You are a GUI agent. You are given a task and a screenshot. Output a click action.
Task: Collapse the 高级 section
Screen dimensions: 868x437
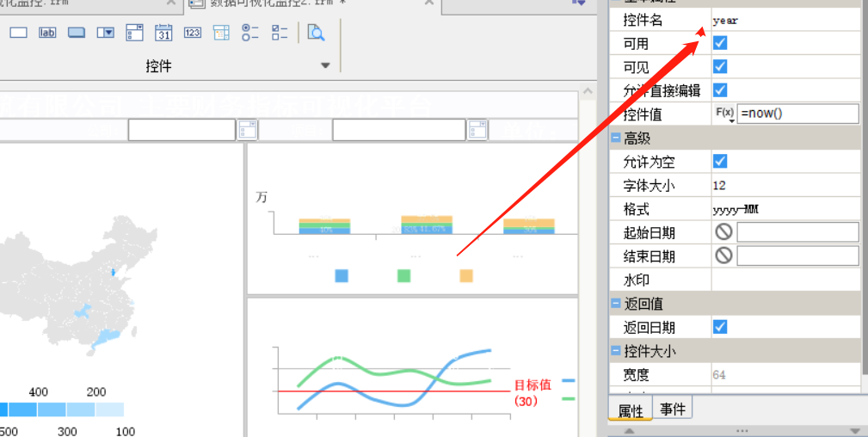[616, 138]
